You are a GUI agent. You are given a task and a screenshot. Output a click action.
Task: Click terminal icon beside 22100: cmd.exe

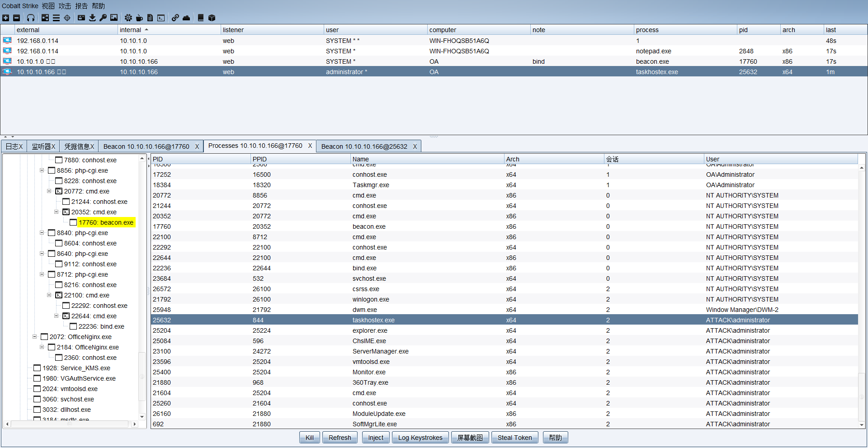pos(59,295)
